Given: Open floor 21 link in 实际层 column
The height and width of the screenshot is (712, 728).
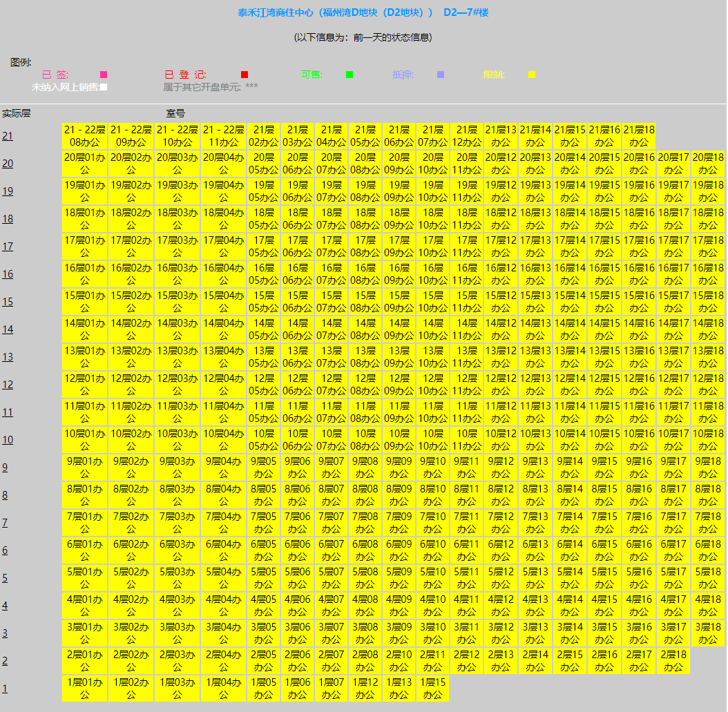Looking at the screenshot, I should 8,136.
